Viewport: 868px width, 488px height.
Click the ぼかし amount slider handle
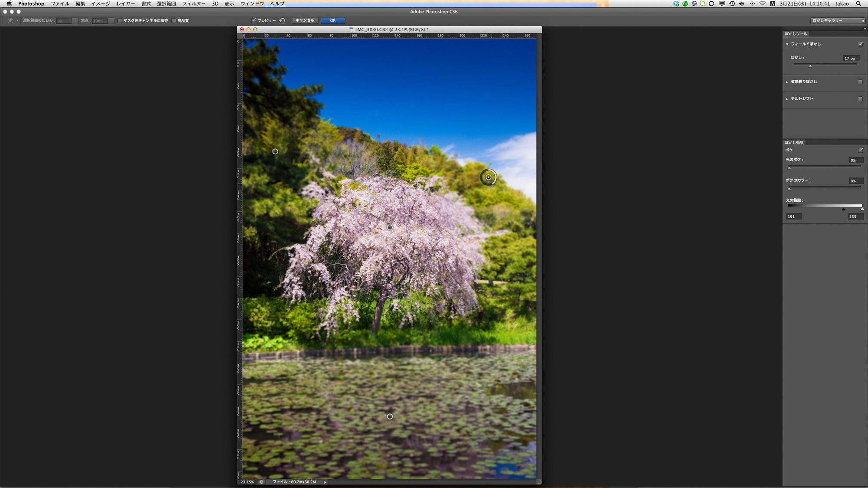coord(810,66)
